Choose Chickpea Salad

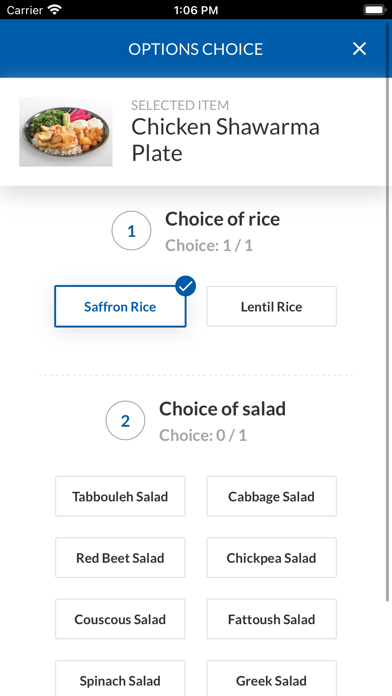[x=271, y=558]
